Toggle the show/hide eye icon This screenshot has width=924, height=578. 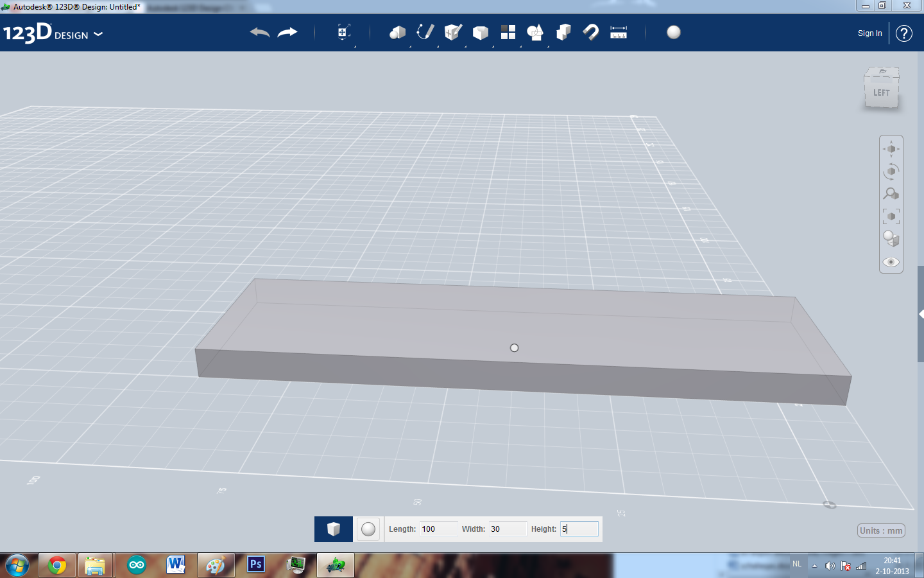[891, 262]
